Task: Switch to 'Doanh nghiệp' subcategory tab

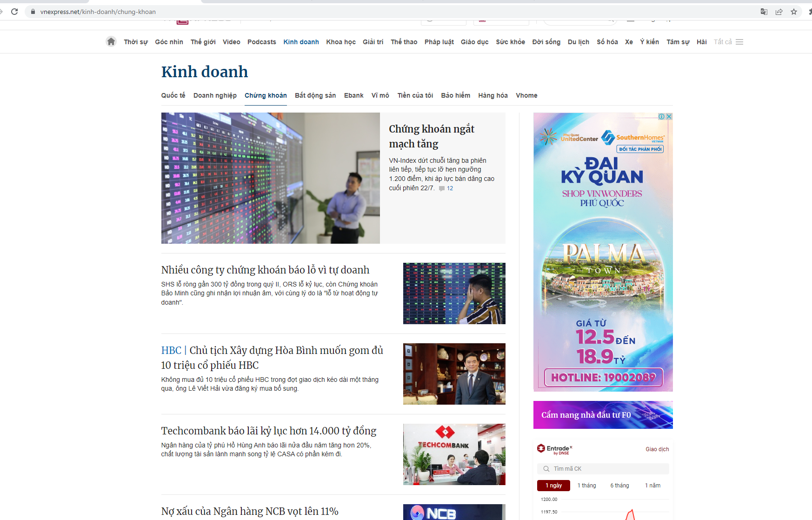Action: point(215,95)
